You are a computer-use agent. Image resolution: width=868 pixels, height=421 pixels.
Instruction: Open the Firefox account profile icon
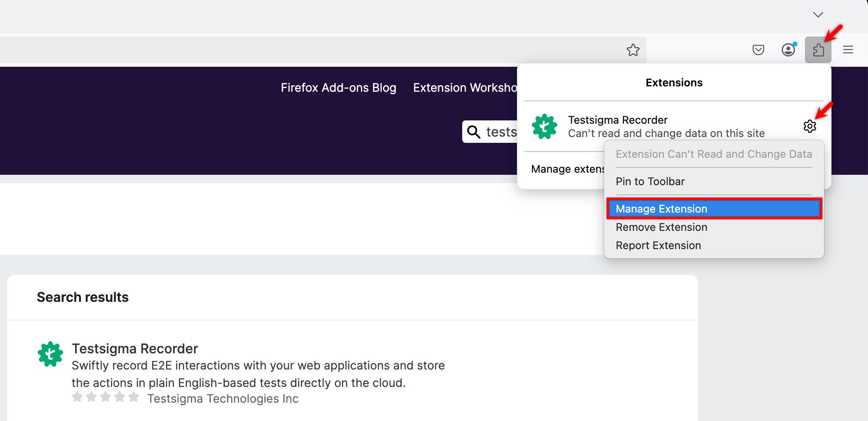[788, 50]
